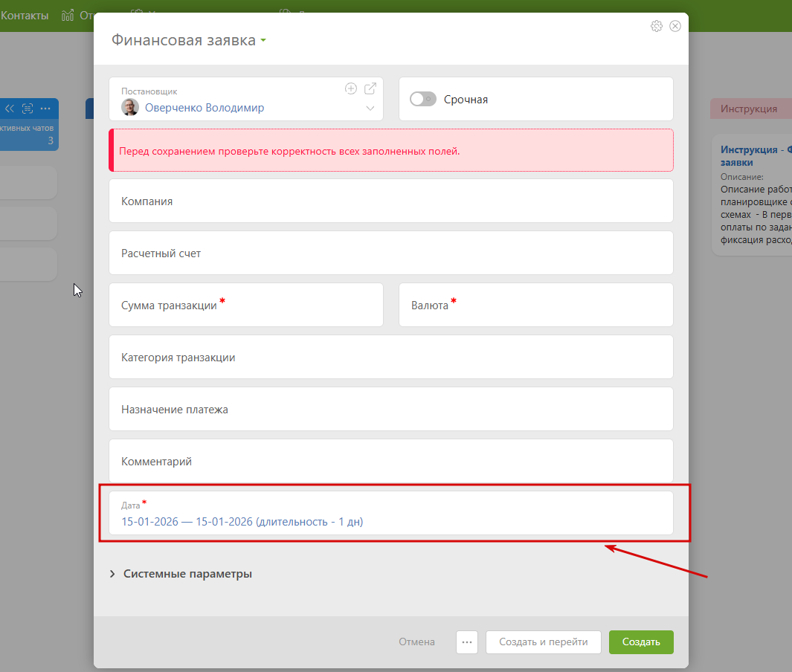Open the Контакты menu item
The width and height of the screenshot is (792, 672).
click(25, 16)
